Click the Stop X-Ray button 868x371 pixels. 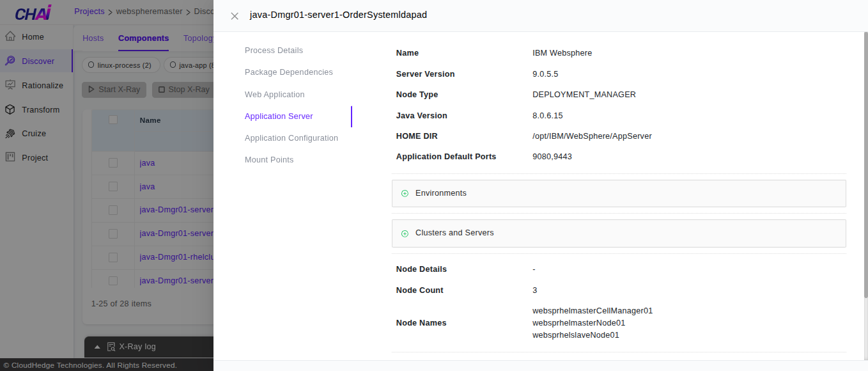point(183,90)
